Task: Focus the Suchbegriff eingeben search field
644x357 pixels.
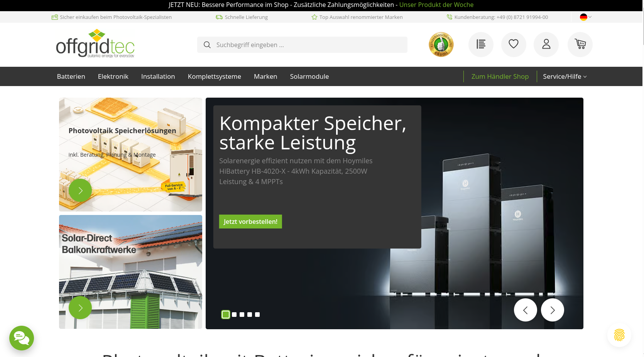Action: 302,45
